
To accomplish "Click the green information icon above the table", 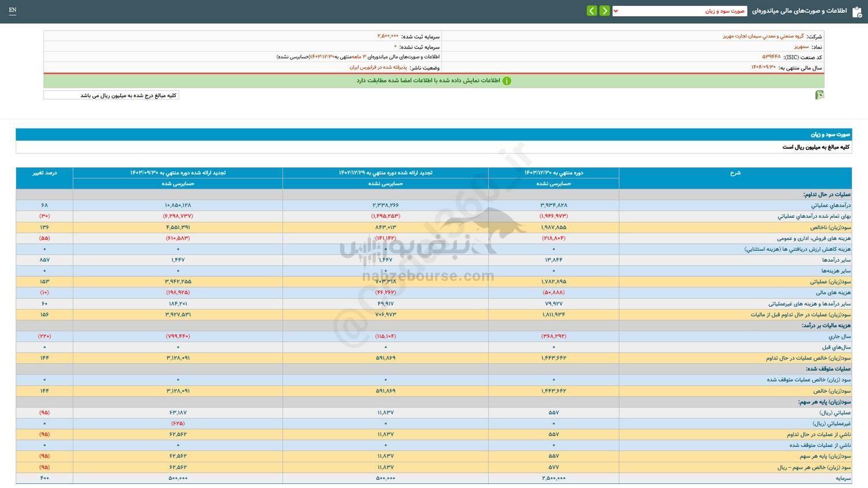I will pyautogui.click(x=507, y=80).
